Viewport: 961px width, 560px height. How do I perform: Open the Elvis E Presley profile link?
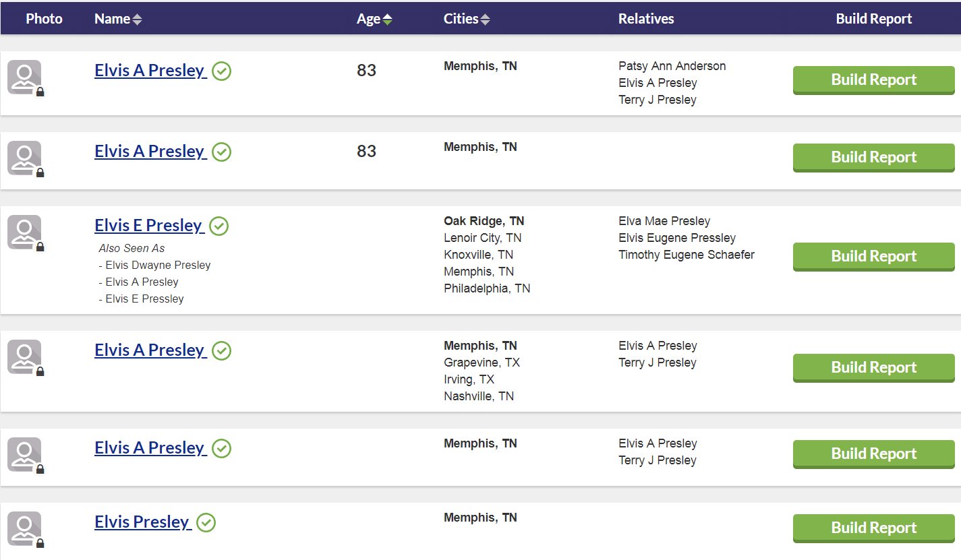click(x=148, y=226)
